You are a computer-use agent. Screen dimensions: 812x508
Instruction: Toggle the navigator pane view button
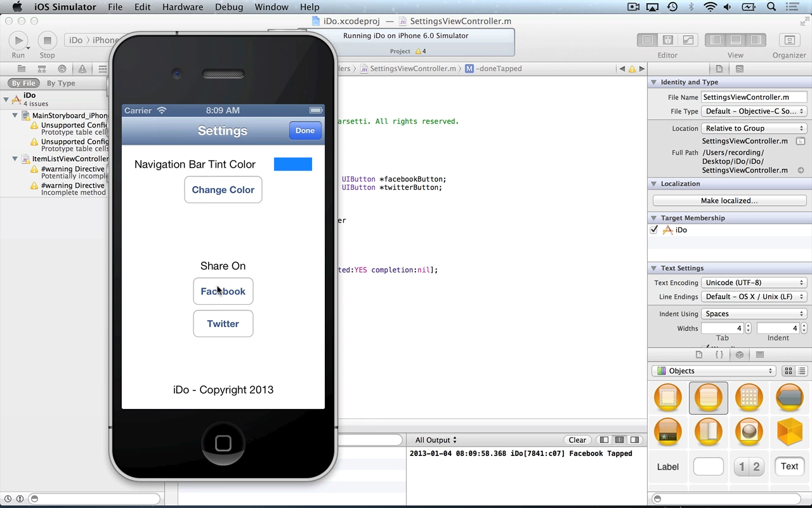tap(716, 40)
